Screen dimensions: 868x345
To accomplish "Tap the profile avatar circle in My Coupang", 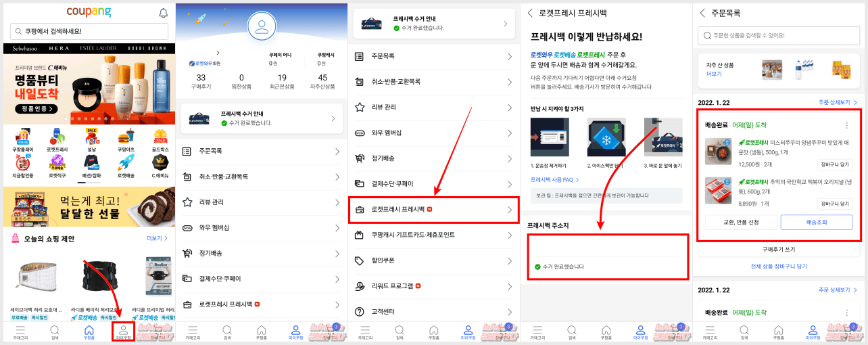I will coord(261,26).
